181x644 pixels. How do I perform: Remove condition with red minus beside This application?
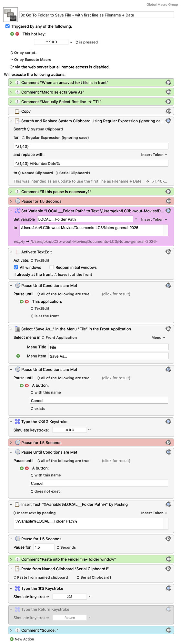click(x=27, y=301)
